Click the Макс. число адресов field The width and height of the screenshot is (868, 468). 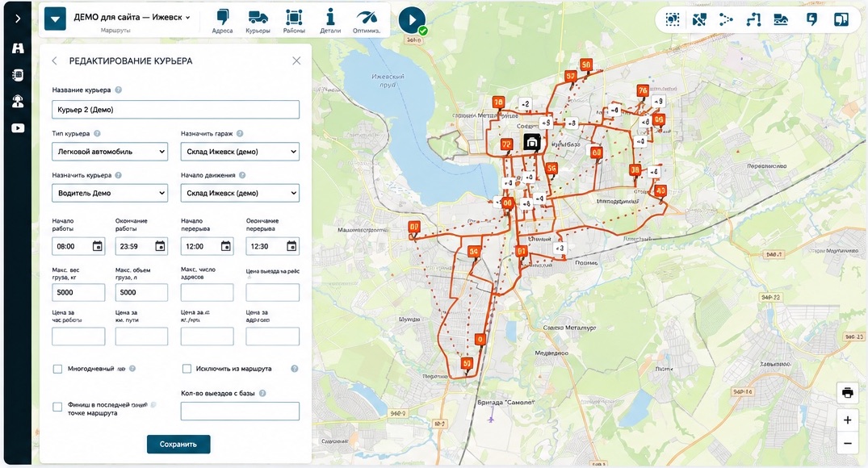pyautogui.click(x=207, y=292)
